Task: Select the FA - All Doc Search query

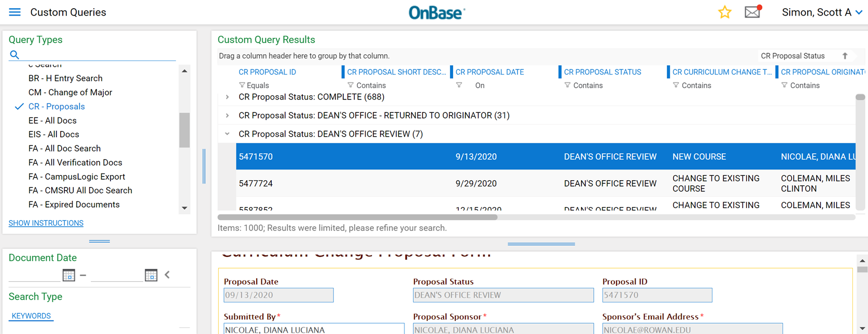Action: pyautogui.click(x=64, y=148)
